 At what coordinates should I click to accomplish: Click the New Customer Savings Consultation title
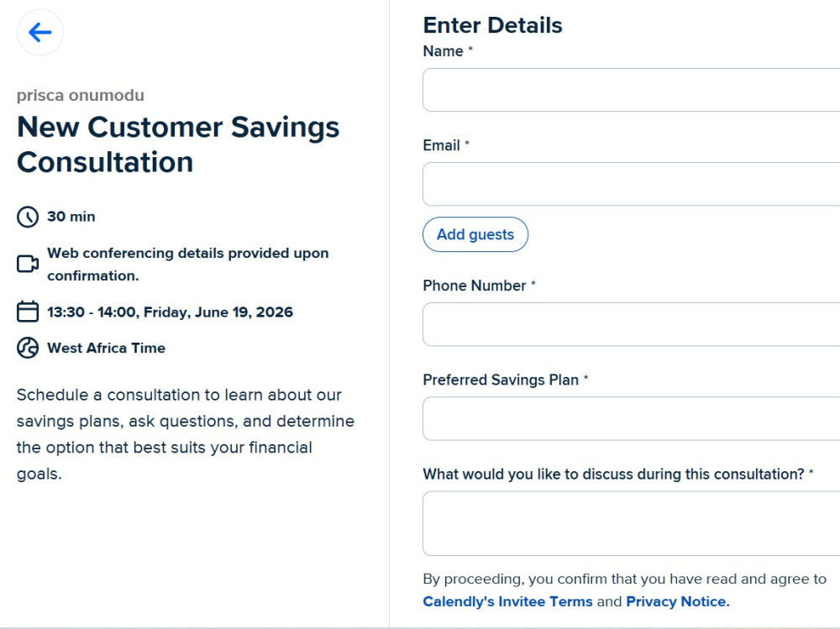click(x=178, y=144)
